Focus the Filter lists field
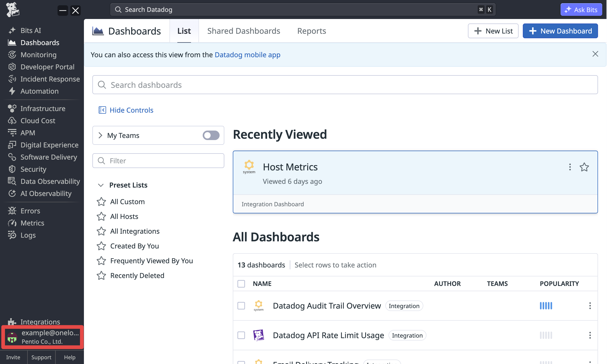Screen dimensions: 607x364 pyautogui.click(x=158, y=161)
